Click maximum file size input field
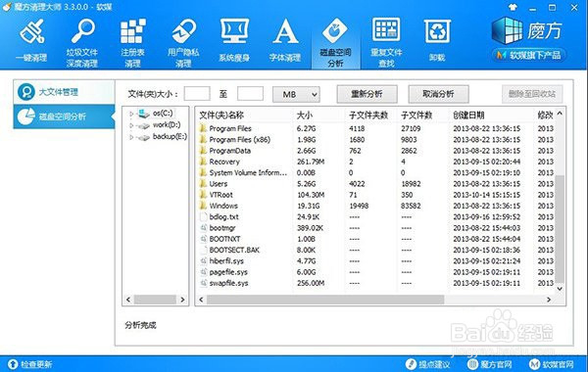588x372 pixels. tap(250, 94)
